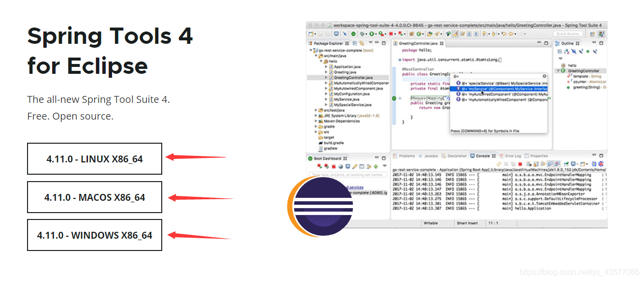Viewport: 644px width, 281px height.
Task: Click the Back navigation arrow in toolbar
Action: click(511, 34)
